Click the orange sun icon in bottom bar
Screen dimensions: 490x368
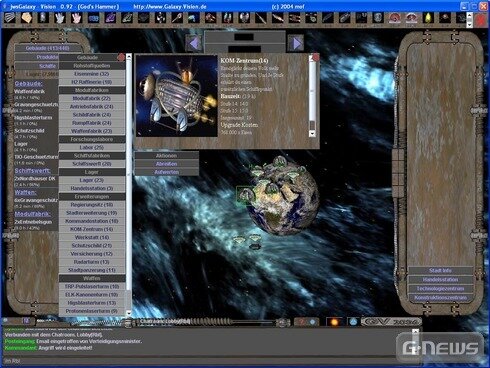coord(334,322)
